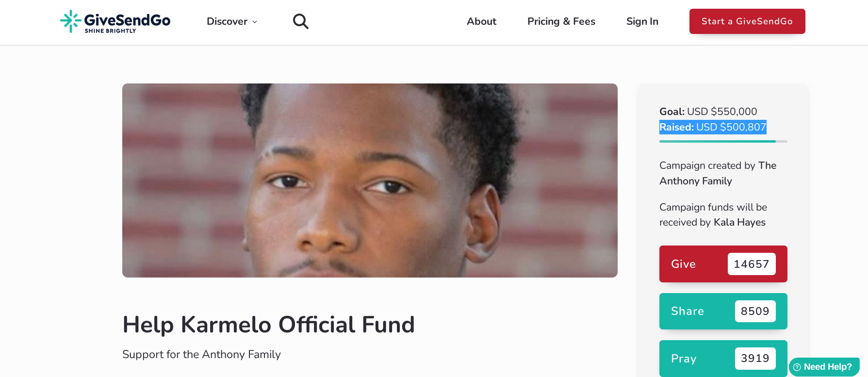Click the teal Share button label

pos(687,311)
